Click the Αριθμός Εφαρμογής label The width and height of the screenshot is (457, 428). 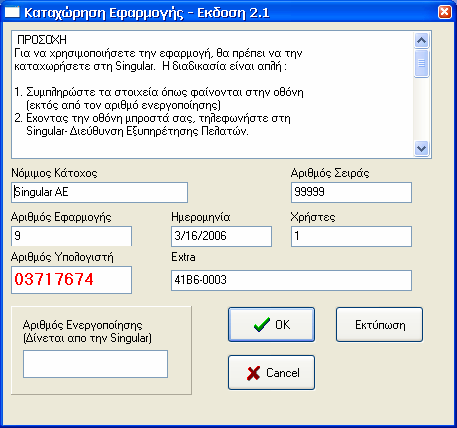pyautogui.click(x=61, y=217)
